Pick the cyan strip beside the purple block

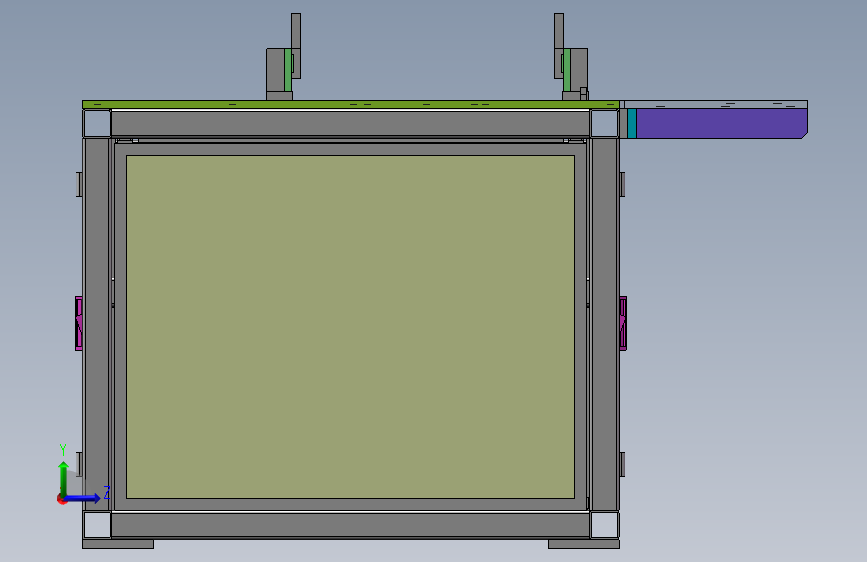pos(631,123)
